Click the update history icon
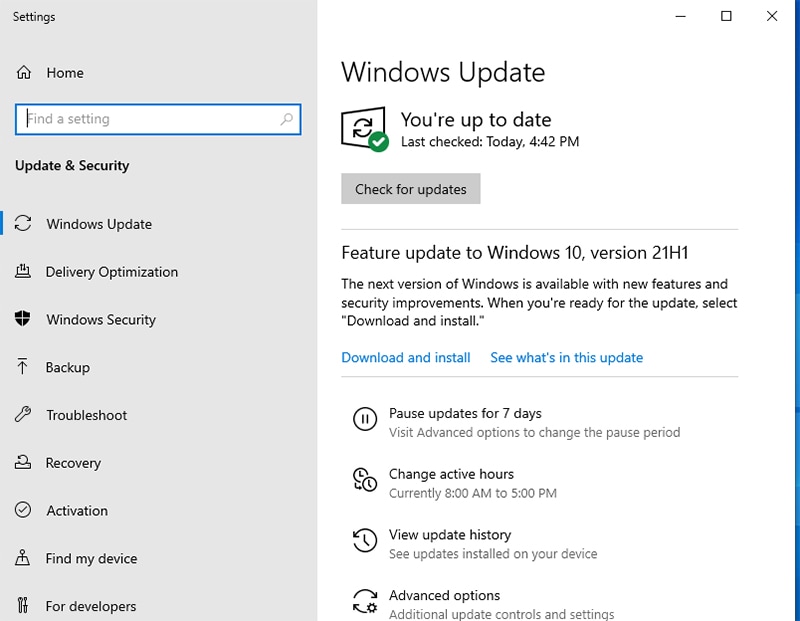Screen dimensions: 800x621 (x=365, y=542)
